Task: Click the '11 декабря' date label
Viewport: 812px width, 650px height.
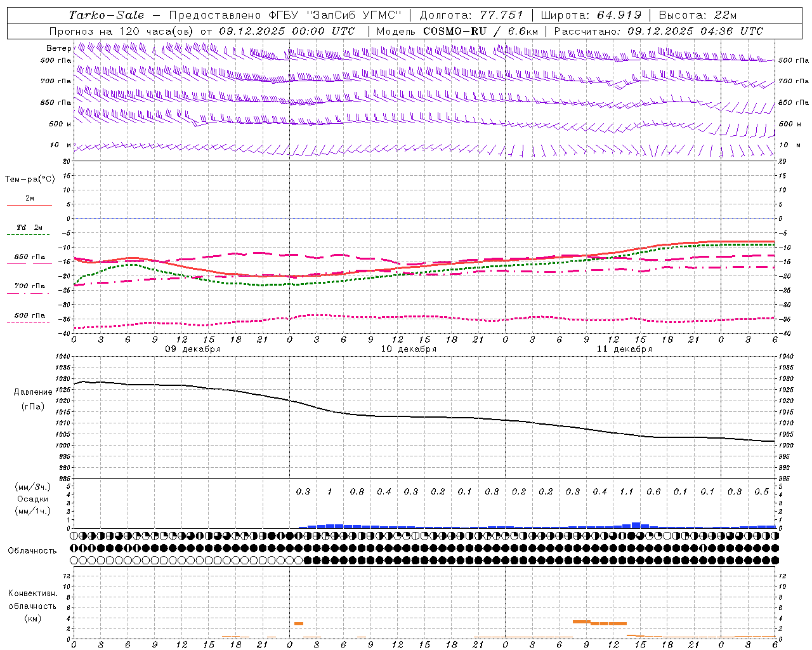Action: (x=624, y=349)
